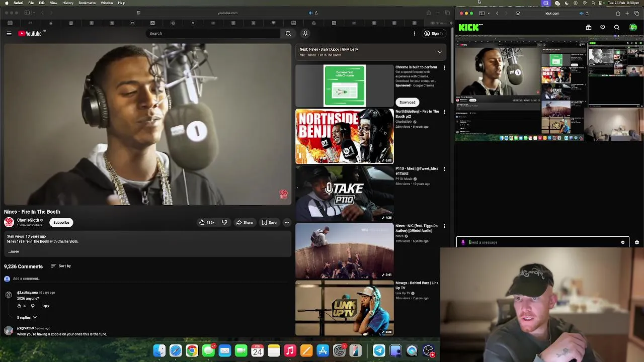Reload the kick.com page in Safari
644x362 pixels.
coord(587,13)
